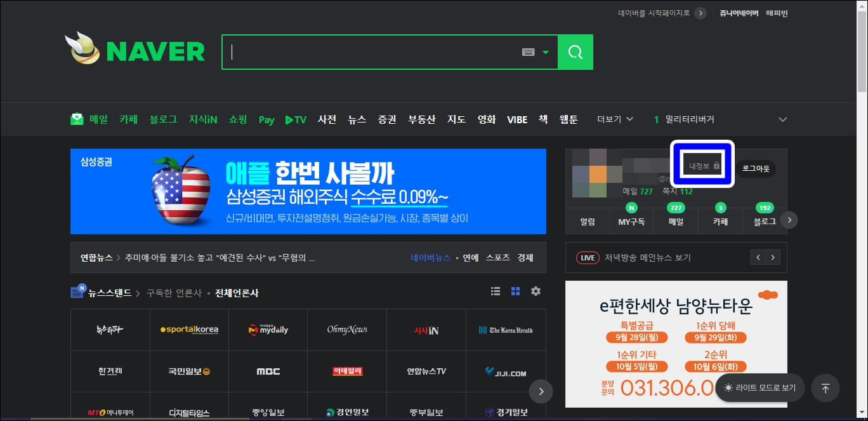The height and width of the screenshot is (421, 868).
Task: Open 지식iN service link
Action: coord(203,119)
